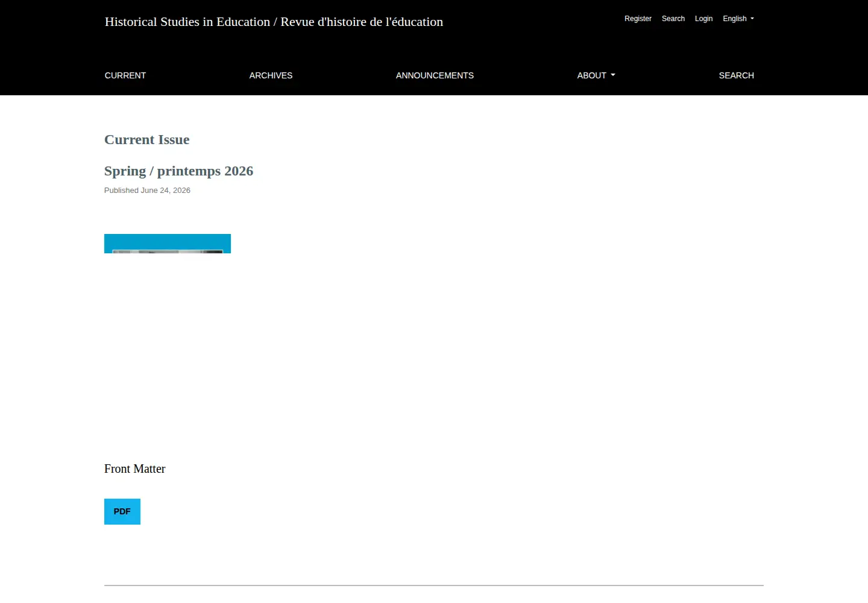Click the Register link
The height and width of the screenshot is (603, 868).
pyautogui.click(x=638, y=19)
